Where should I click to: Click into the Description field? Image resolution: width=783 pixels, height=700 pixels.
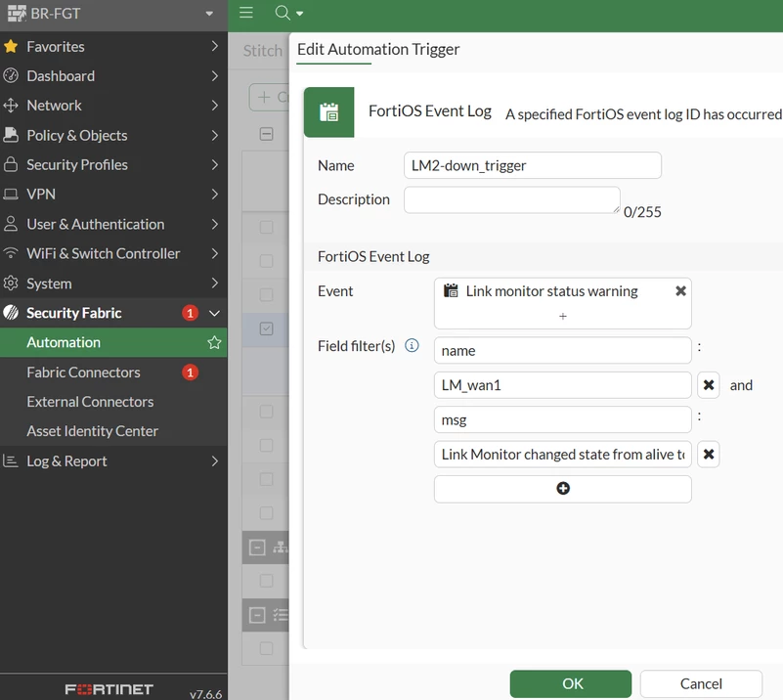(x=512, y=199)
